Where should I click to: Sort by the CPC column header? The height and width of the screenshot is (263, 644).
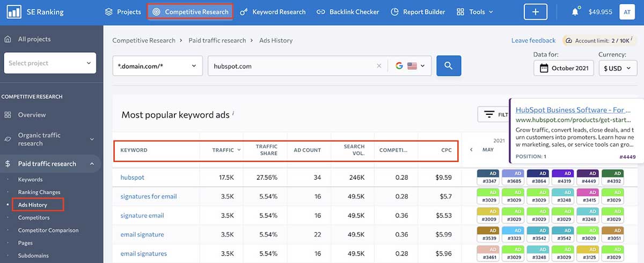pos(447,150)
